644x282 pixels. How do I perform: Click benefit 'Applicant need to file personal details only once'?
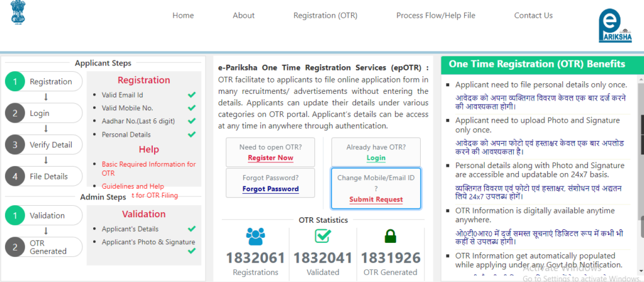(541, 85)
